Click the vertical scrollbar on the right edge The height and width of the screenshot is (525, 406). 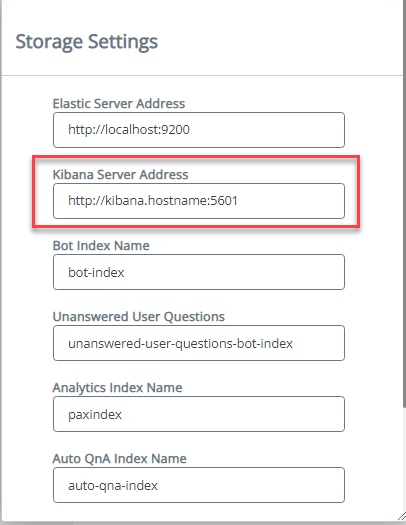[x=404, y=204]
